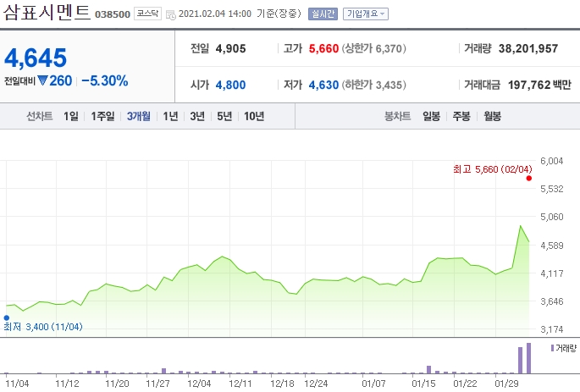The width and height of the screenshot is (580, 392).
Task: Click the stock code 038500
Action: tap(113, 14)
